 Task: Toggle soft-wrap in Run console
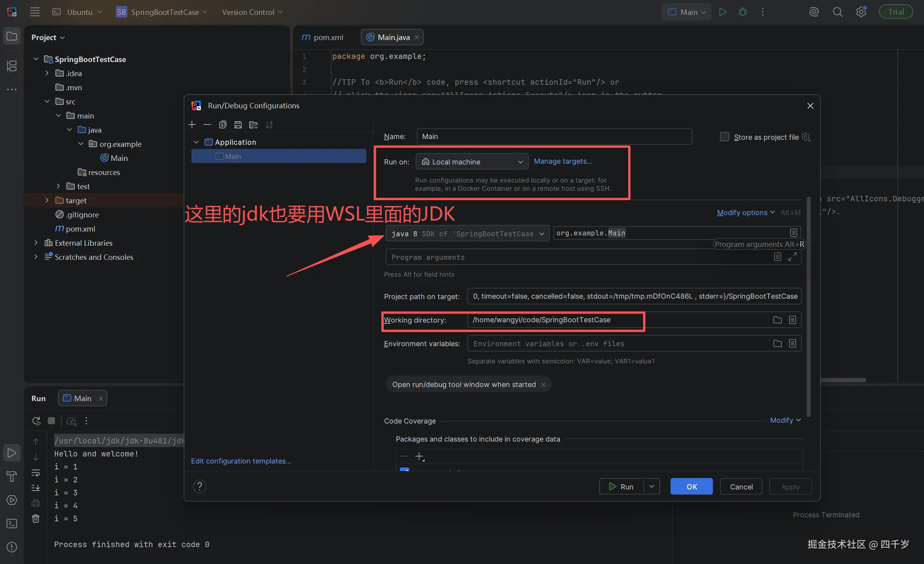[36, 473]
